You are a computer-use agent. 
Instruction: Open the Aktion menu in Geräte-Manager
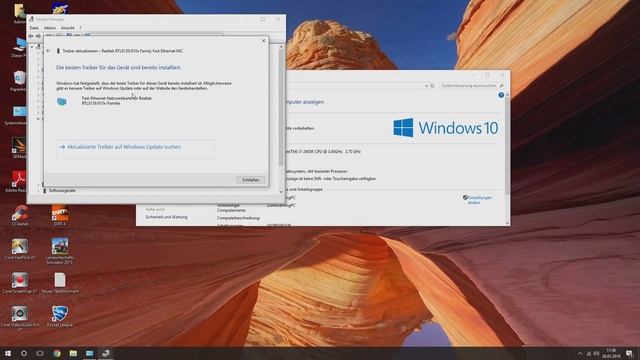(50, 28)
